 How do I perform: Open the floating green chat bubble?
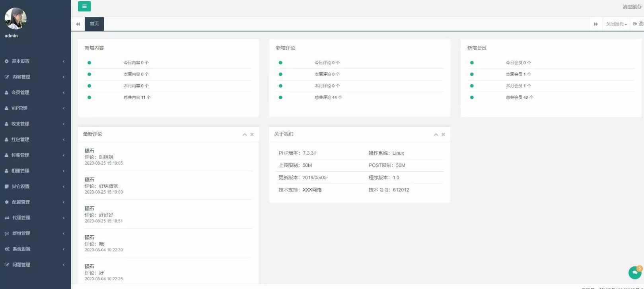[634, 273]
